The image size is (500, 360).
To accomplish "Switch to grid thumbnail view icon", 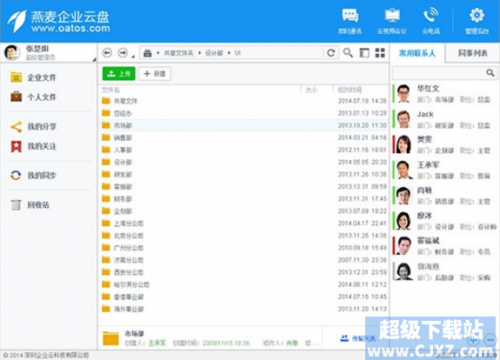I will click(380, 53).
